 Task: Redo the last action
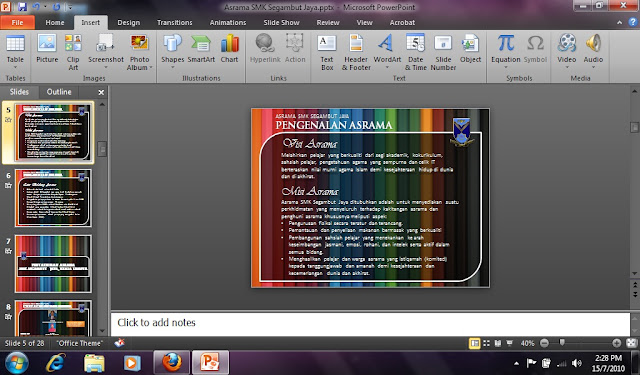(56, 7)
